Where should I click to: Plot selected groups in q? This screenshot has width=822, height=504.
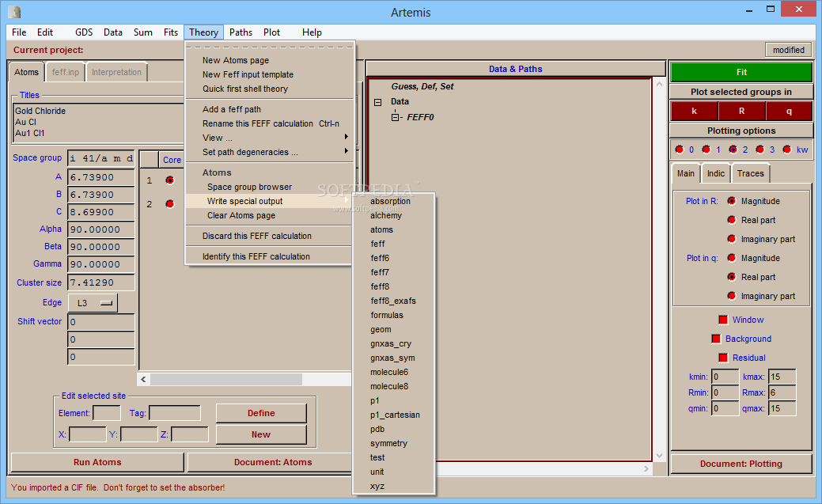point(789,112)
